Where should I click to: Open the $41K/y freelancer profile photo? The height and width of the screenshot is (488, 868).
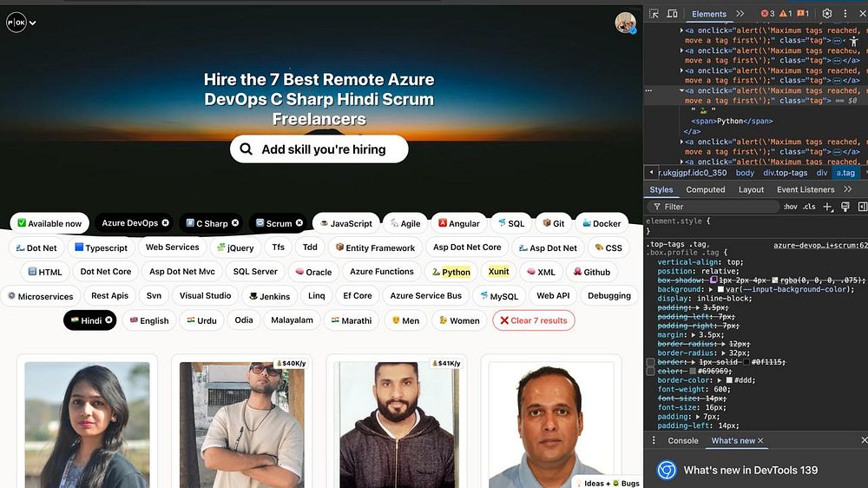coord(397,425)
